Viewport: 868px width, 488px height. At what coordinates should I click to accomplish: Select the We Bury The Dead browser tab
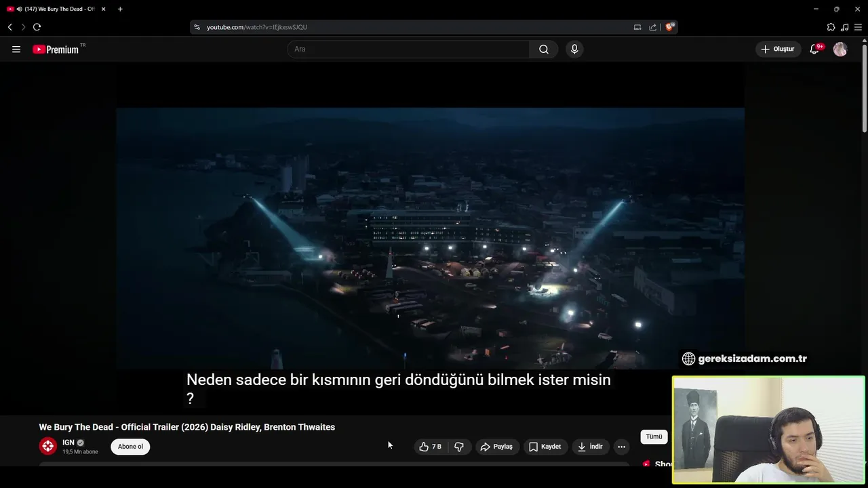(x=57, y=9)
